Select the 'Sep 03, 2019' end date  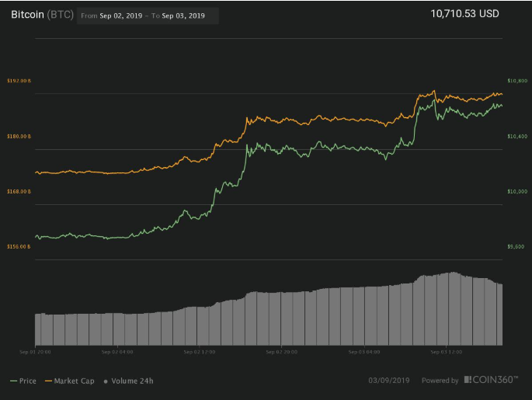pos(183,16)
